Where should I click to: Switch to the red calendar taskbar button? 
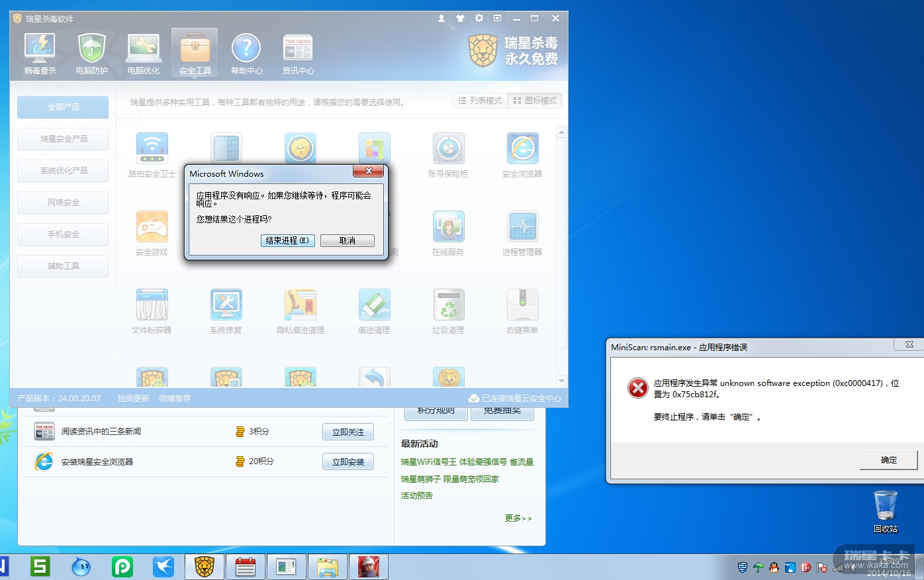click(246, 567)
